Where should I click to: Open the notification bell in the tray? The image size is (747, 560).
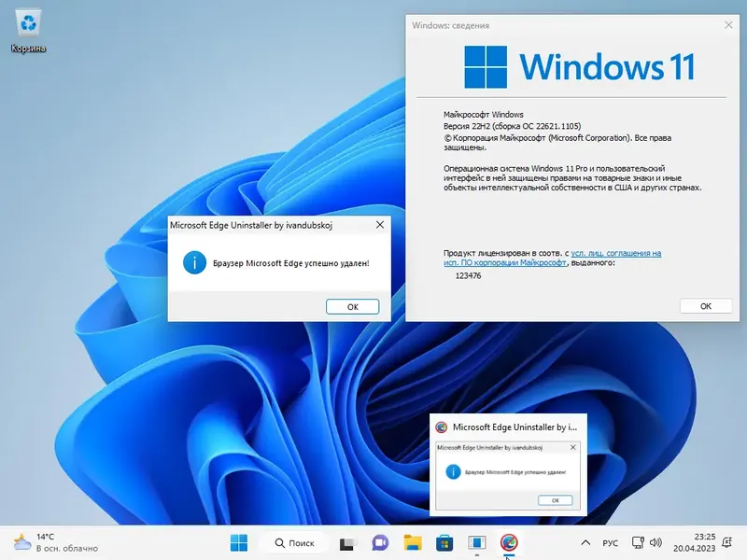727,542
